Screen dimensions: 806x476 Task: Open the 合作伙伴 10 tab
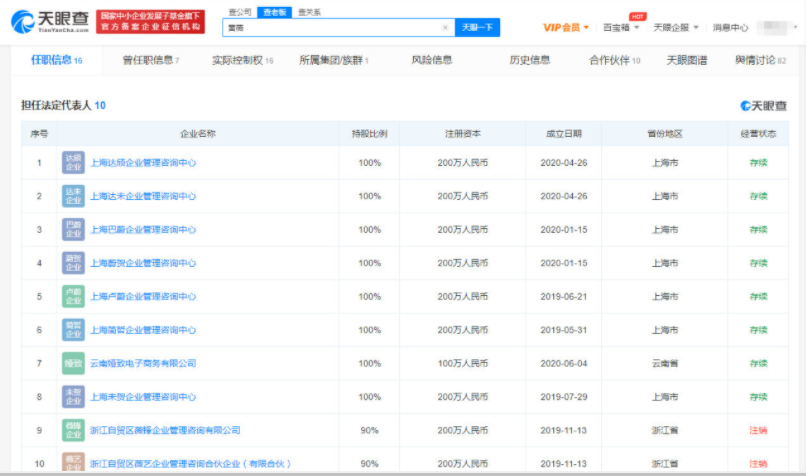(615, 60)
